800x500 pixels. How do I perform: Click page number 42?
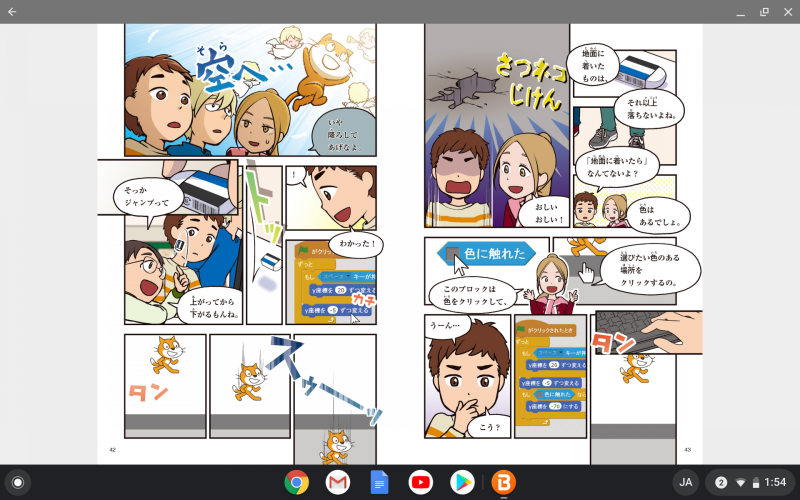(x=113, y=449)
